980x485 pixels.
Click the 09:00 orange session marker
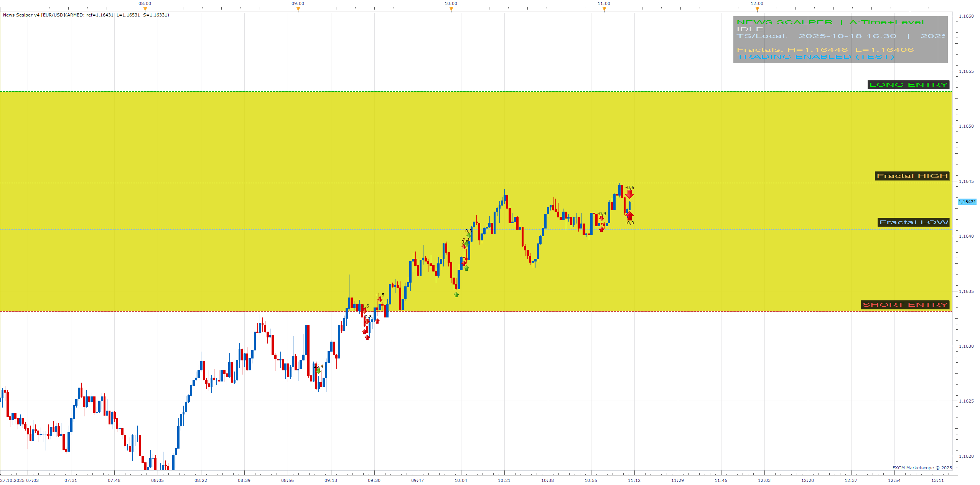tap(298, 10)
